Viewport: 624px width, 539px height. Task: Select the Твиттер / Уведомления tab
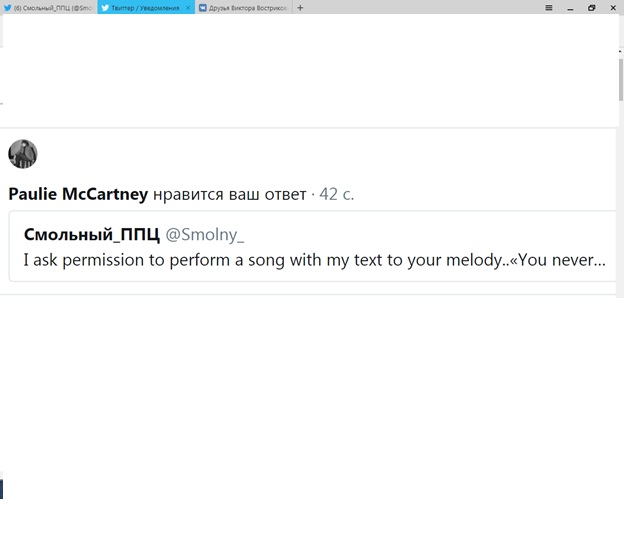[x=145, y=7]
